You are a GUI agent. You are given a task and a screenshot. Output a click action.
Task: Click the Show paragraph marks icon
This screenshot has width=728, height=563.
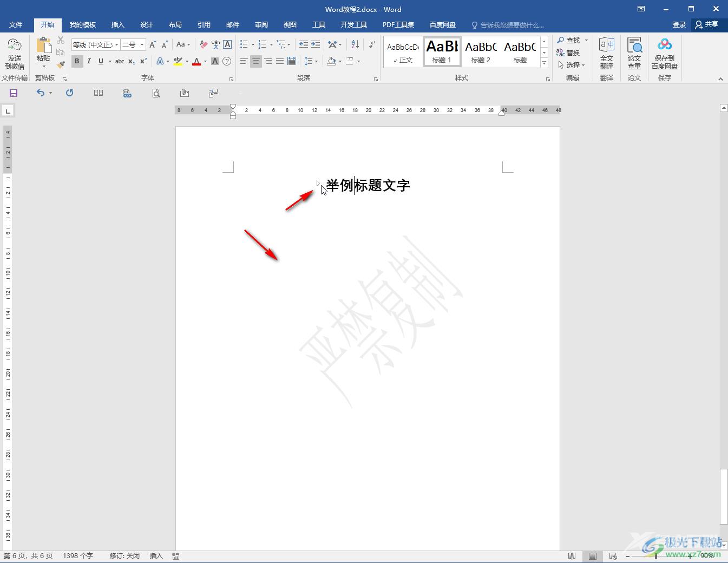click(x=372, y=44)
